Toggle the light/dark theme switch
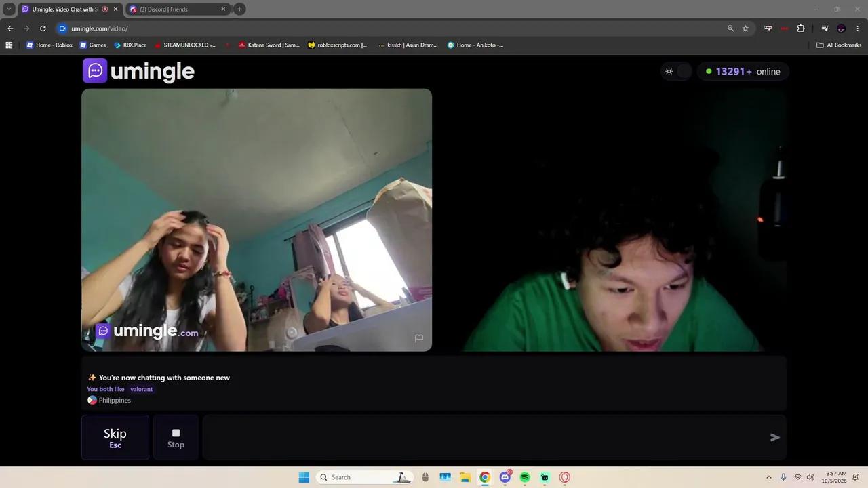Screen dimensions: 868x488 tap(677, 71)
